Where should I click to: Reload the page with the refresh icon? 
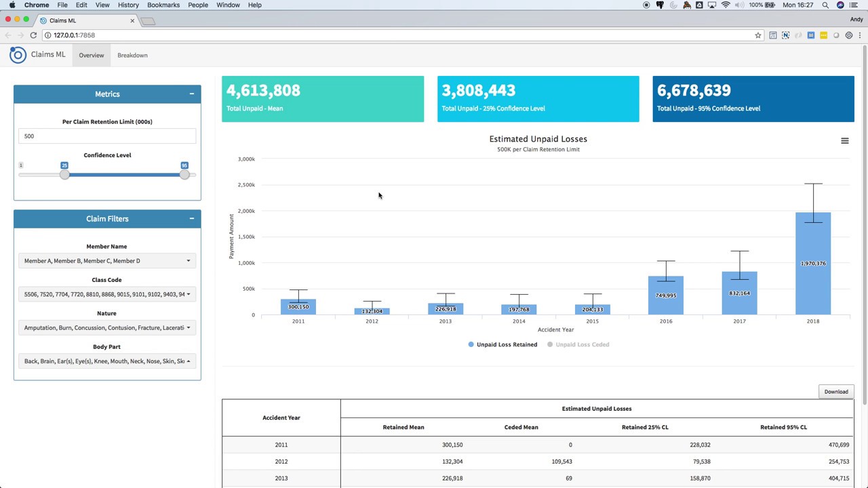pos(33,35)
